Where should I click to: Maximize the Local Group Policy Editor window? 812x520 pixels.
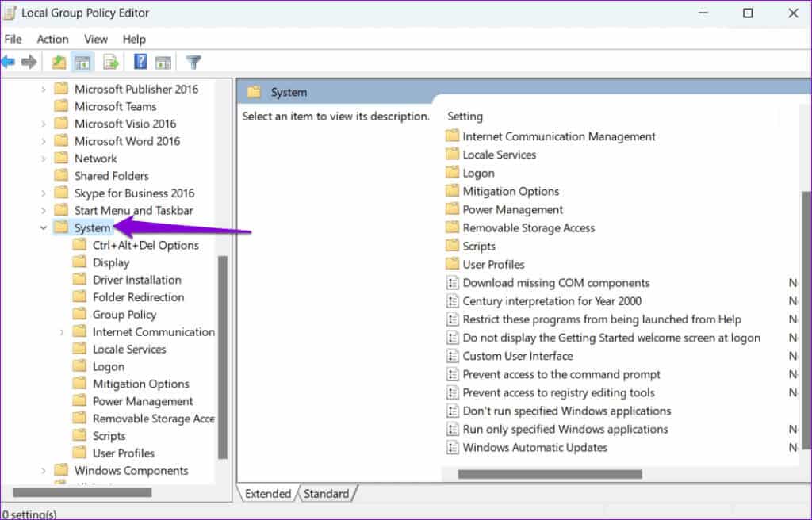(x=748, y=13)
